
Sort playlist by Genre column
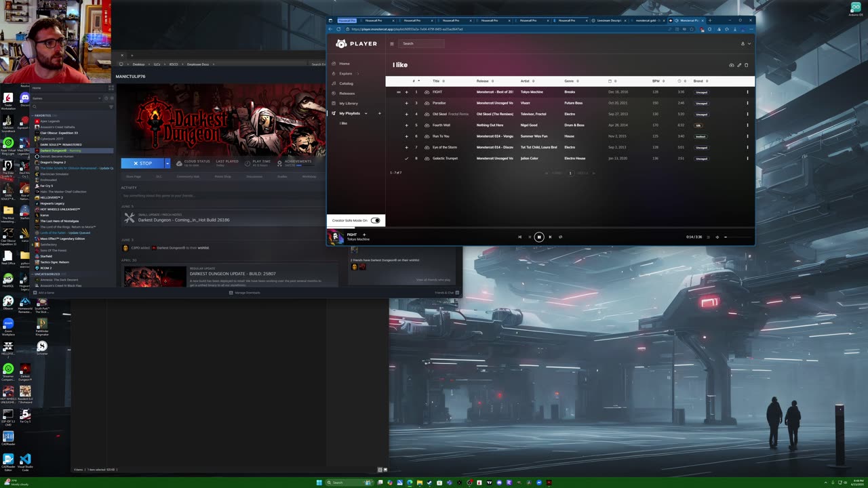pos(570,81)
